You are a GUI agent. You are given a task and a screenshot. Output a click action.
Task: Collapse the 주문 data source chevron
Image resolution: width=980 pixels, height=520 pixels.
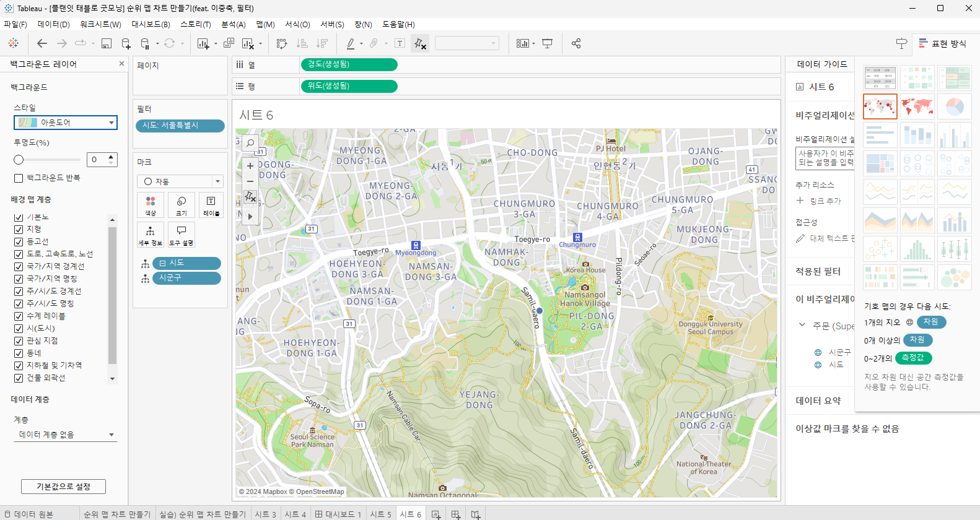click(802, 324)
